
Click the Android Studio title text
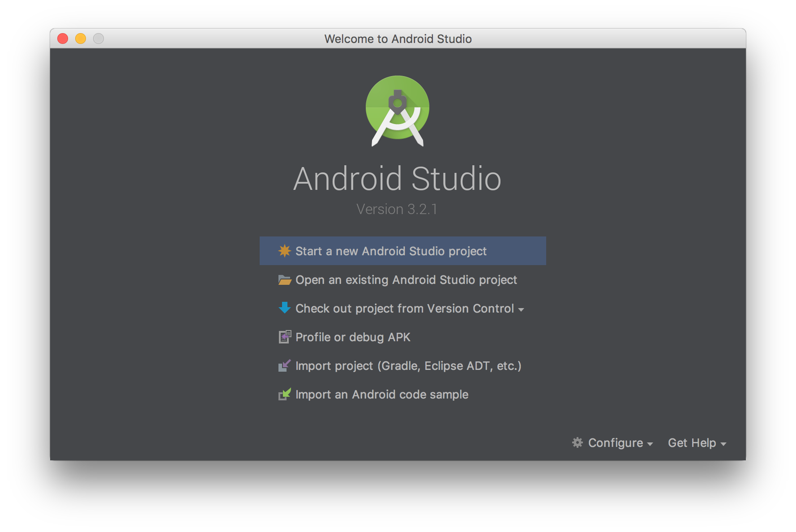[398, 179]
